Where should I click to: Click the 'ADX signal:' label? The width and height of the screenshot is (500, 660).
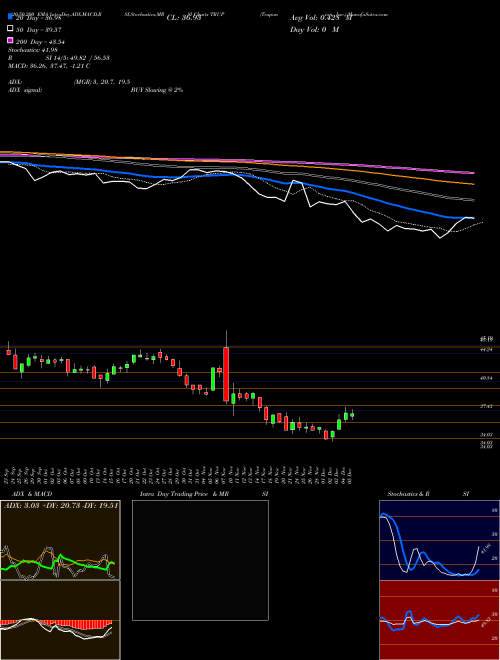click(25, 90)
